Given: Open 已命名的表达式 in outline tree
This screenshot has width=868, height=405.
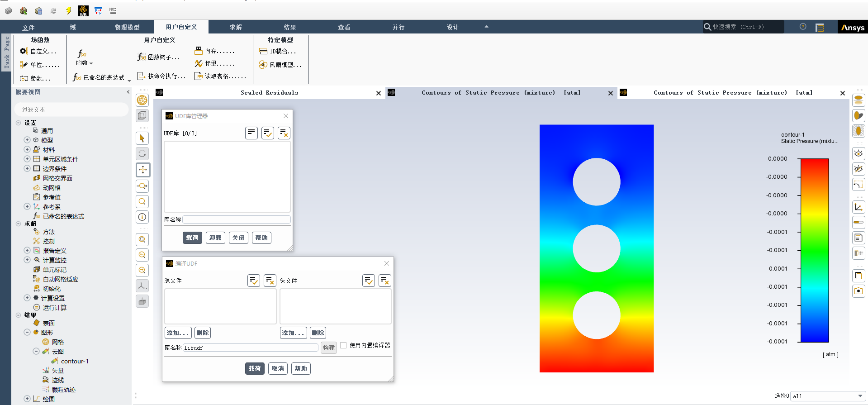Looking at the screenshot, I should 63,216.
